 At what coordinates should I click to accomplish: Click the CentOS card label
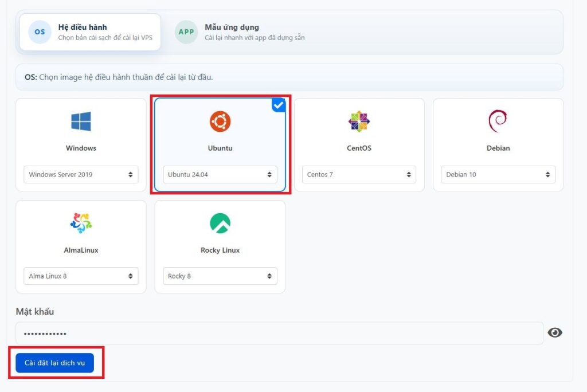pos(359,148)
